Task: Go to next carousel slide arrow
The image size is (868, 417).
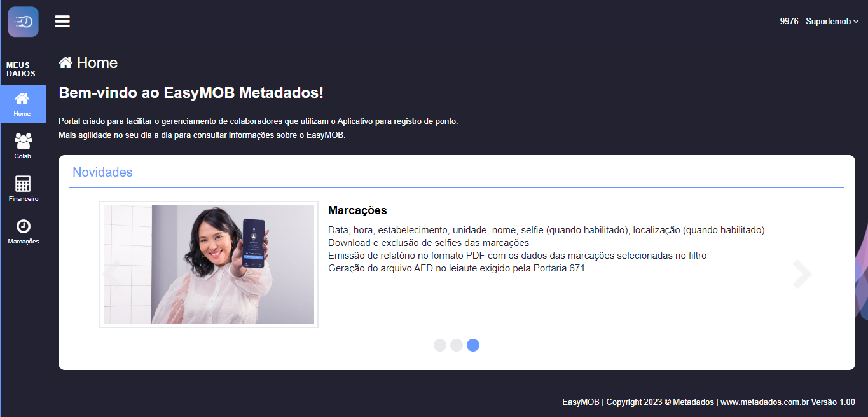Action: [x=802, y=274]
